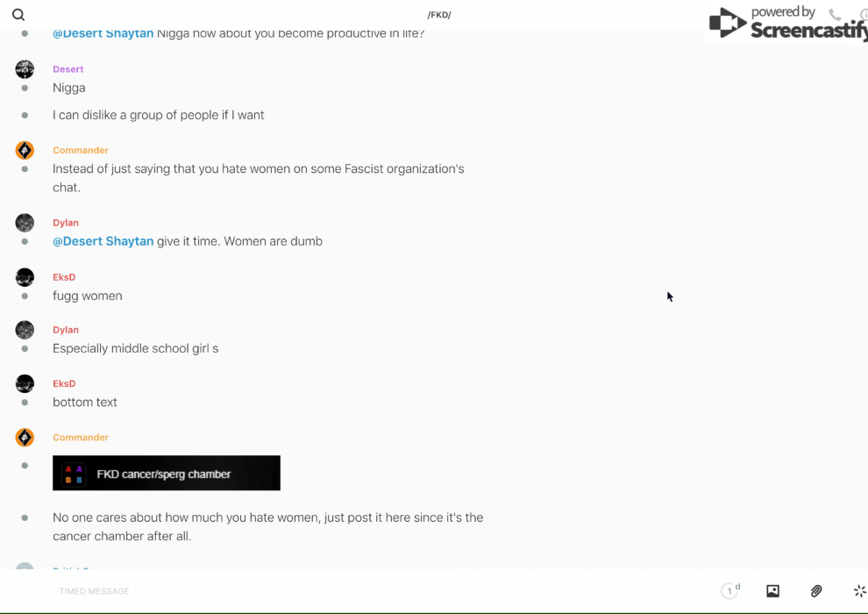This screenshot has width=868, height=614.
Task: Open the search magnifier icon
Action: pyautogui.click(x=18, y=15)
